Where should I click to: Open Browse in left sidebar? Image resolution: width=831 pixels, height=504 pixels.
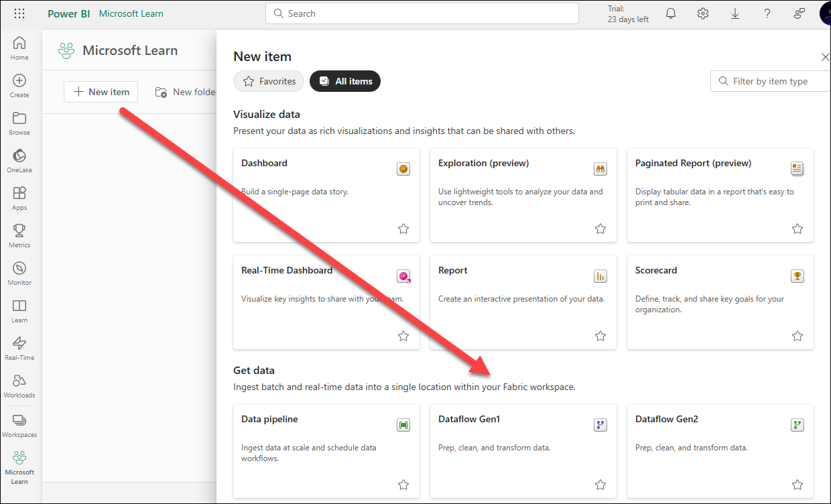coord(19,123)
